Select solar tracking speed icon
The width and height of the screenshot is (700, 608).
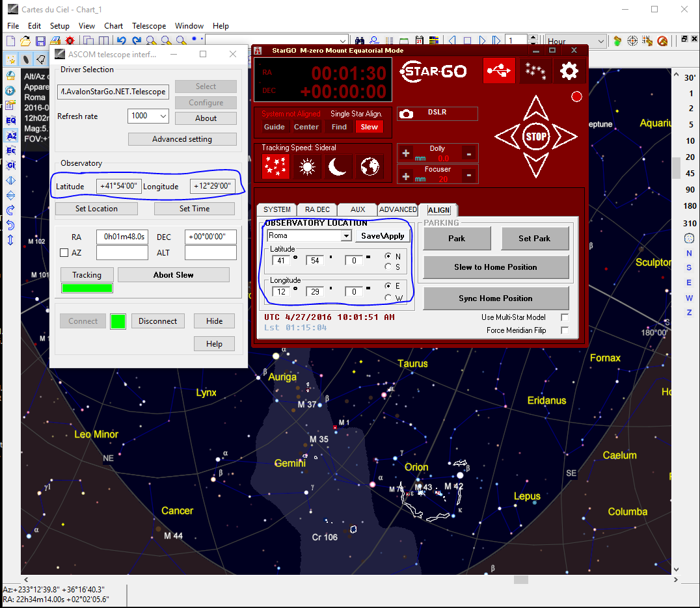click(x=307, y=166)
